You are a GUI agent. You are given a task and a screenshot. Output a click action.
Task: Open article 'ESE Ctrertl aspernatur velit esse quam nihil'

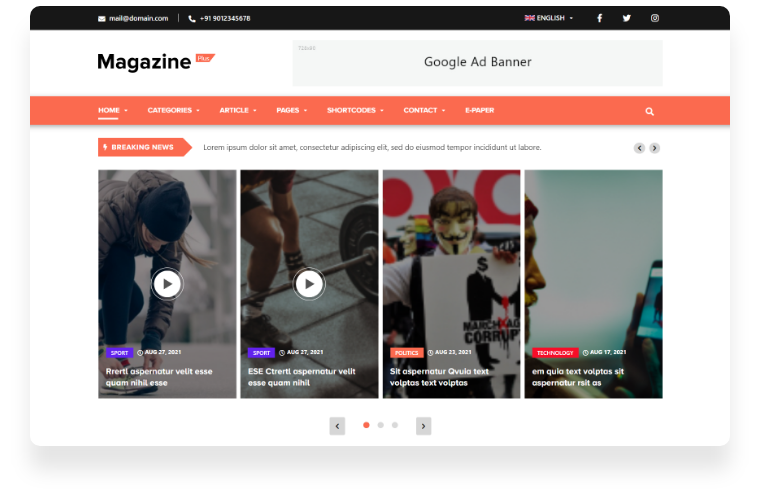301,377
